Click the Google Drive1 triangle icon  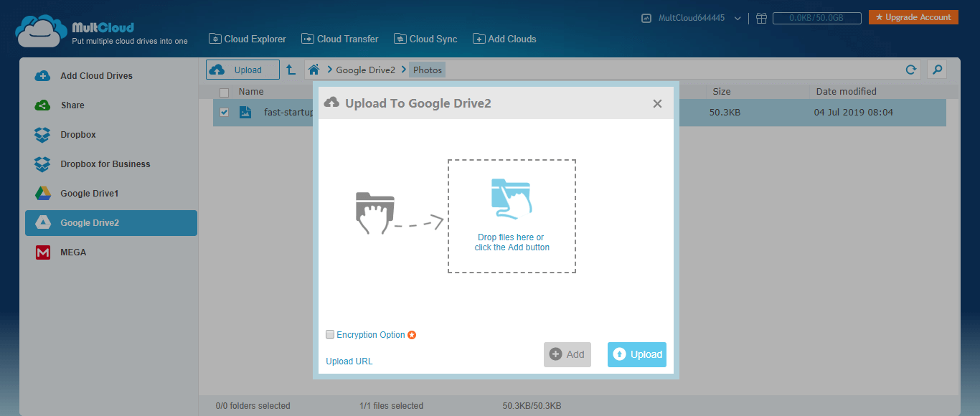tap(43, 194)
